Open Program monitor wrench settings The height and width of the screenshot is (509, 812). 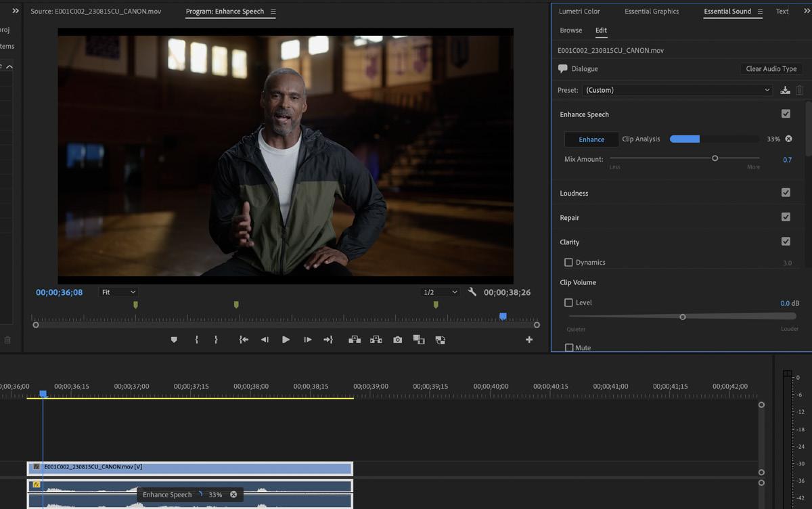click(472, 292)
